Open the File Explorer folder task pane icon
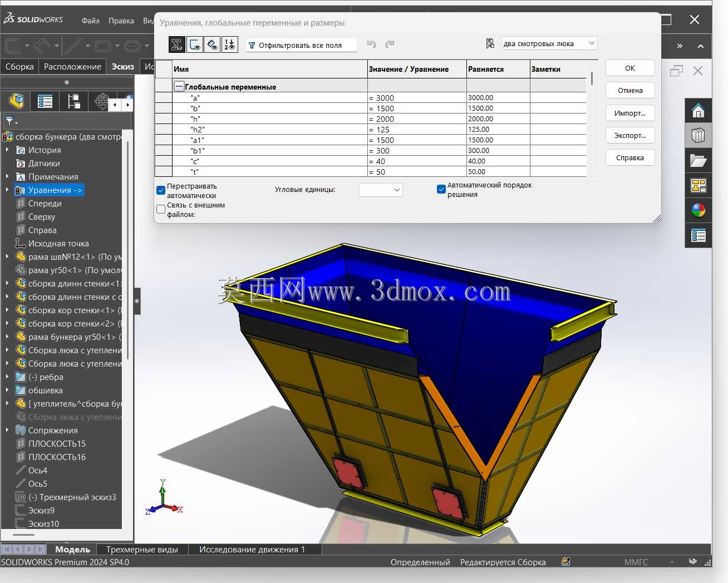This screenshot has height=583, width=728. 698,161
